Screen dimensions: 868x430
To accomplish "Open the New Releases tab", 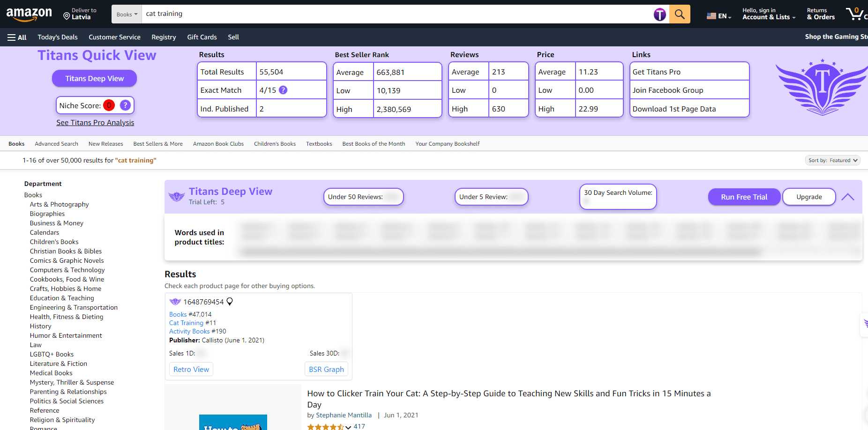I will [105, 144].
